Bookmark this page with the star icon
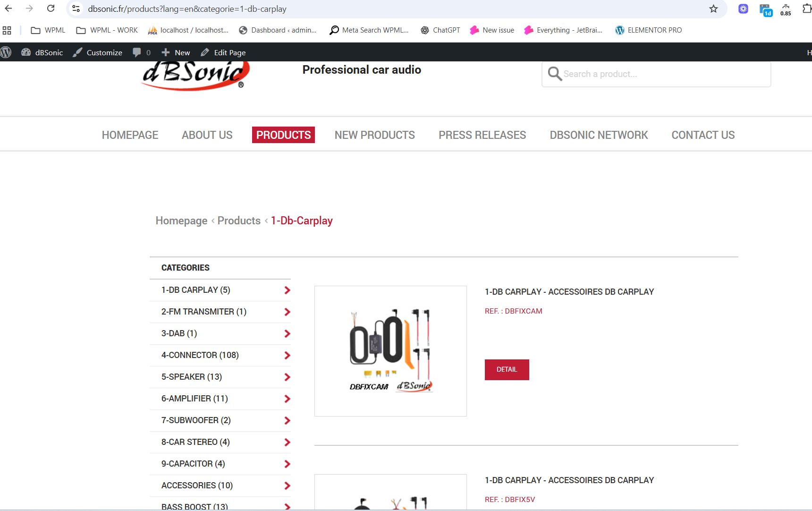Viewport: 812px width, 511px height. tap(713, 9)
